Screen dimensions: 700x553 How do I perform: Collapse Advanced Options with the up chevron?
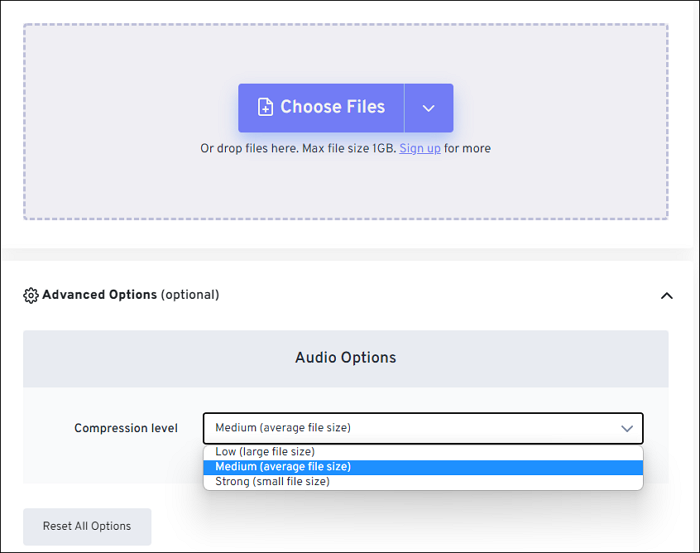pos(666,296)
